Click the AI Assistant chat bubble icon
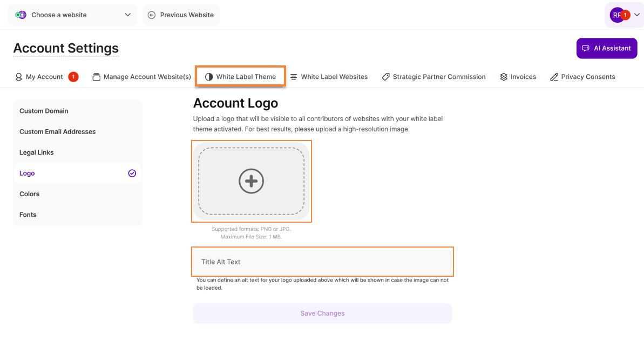The image size is (644, 340). click(x=586, y=48)
